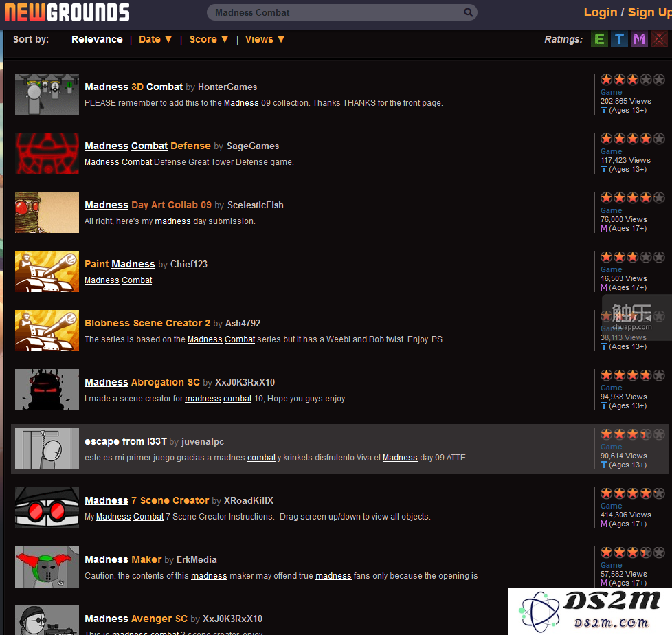Open Blobness Scene Creator 2 thumbnail
The height and width of the screenshot is (635, 672).
pos(47,331)
